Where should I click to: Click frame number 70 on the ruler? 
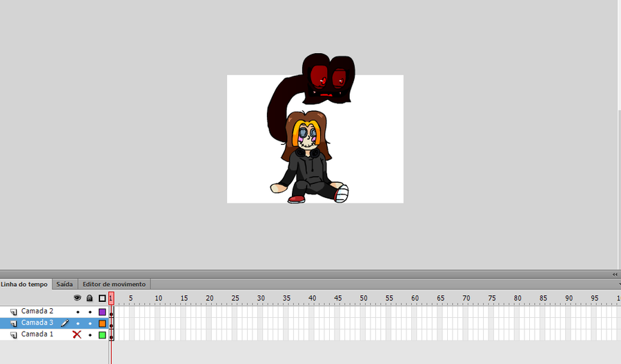click(x=466, y=299)
